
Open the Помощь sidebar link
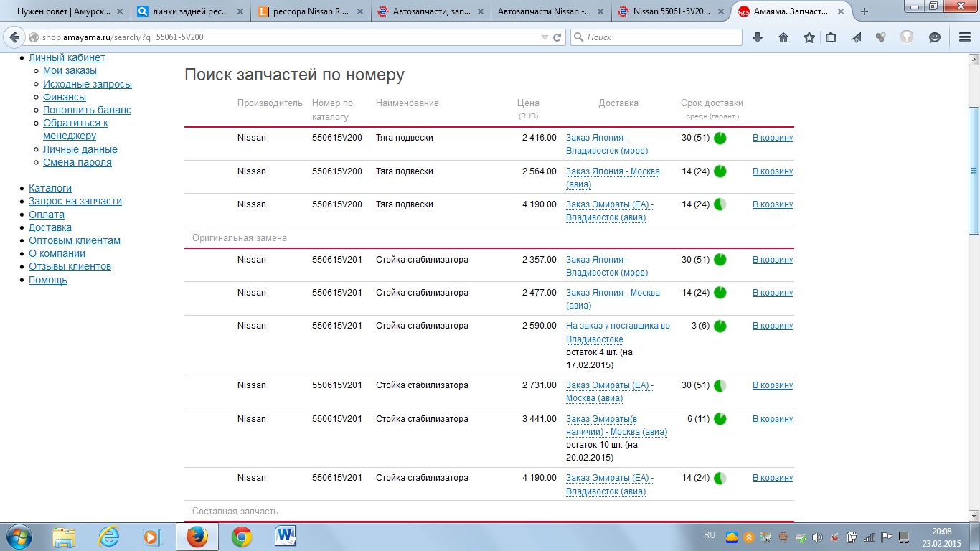(x=48, y=280)
